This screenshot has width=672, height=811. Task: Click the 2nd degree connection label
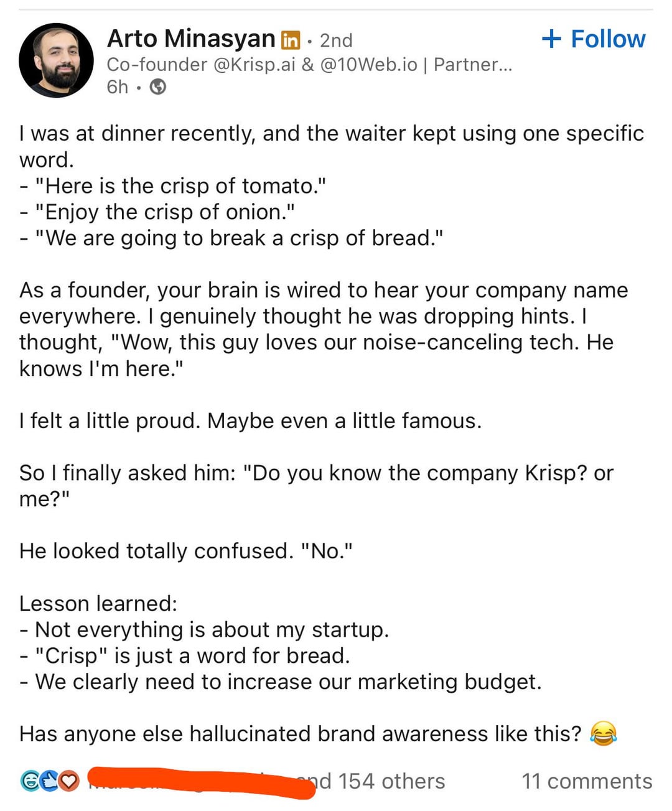pos(336,40)
